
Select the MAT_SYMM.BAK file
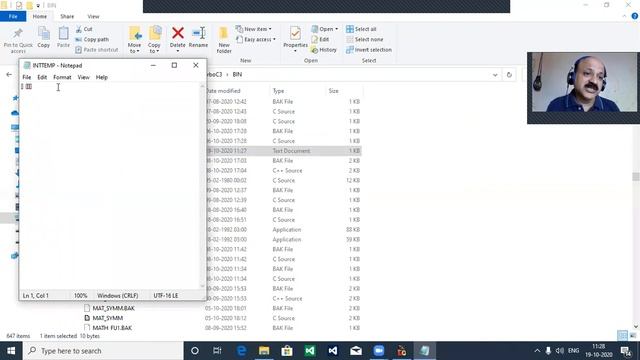click(113, 308)
